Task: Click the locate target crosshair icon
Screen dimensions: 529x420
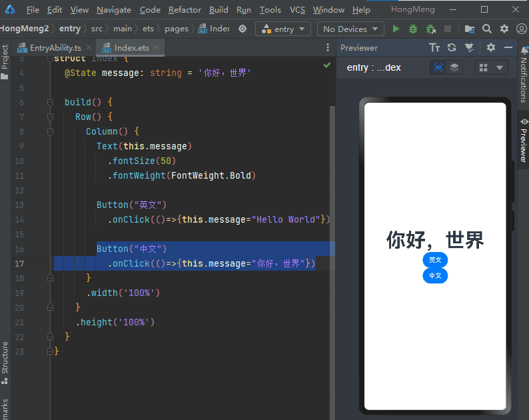Action: tap(242, 29)
